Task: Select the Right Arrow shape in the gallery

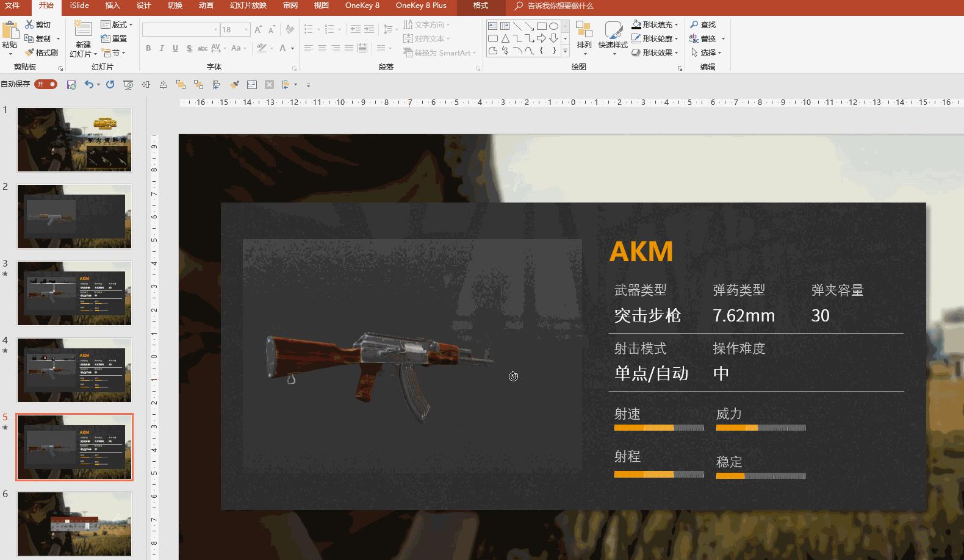Action: [541, 38]
